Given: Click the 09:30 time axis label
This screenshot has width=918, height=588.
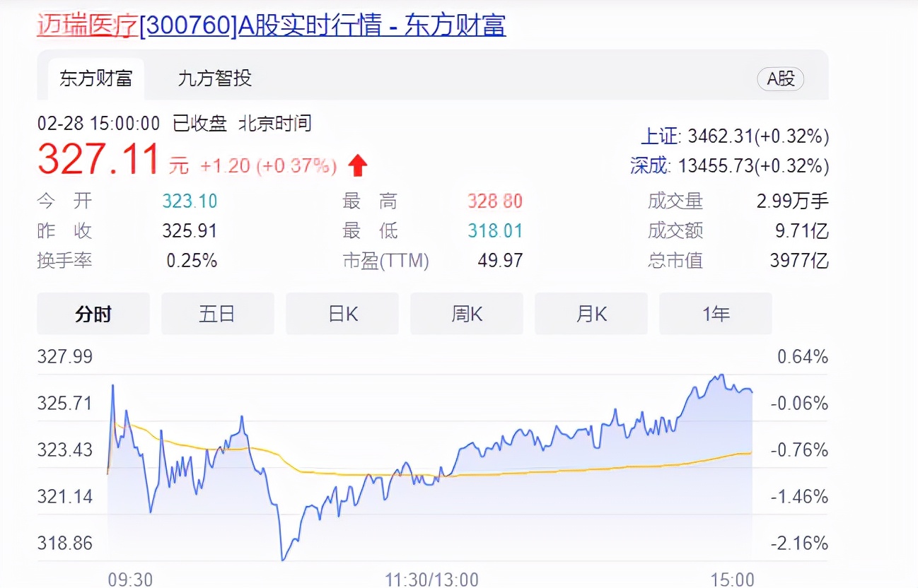Looking at the screenshot, I should 130,580.
